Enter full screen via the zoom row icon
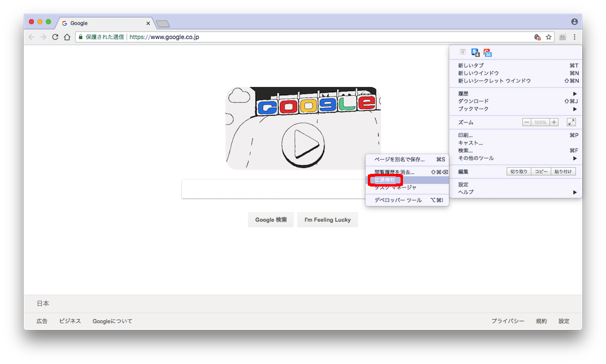606x364 pixels. [571, 122]
